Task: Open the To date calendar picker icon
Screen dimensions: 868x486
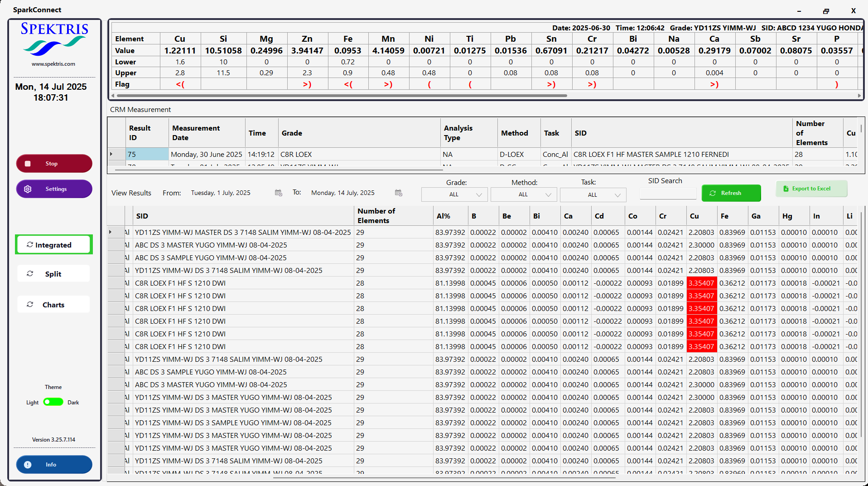Action: [x=398, y=193]
